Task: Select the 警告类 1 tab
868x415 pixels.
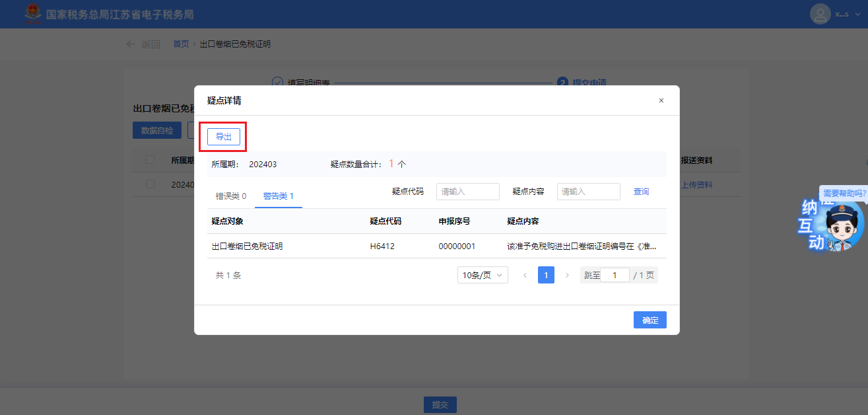Action: pos(278,196)
